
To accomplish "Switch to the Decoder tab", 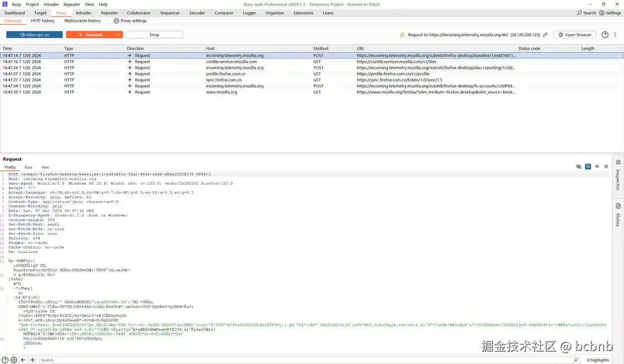I will (x=197, y=13).
